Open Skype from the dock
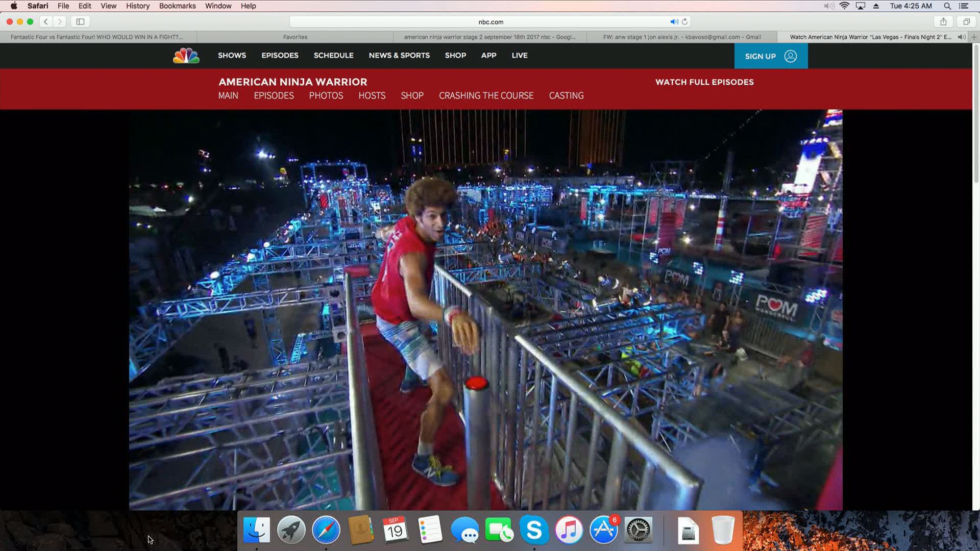The height and width of the screenshot is (551, 980). (x=534, y=530)
